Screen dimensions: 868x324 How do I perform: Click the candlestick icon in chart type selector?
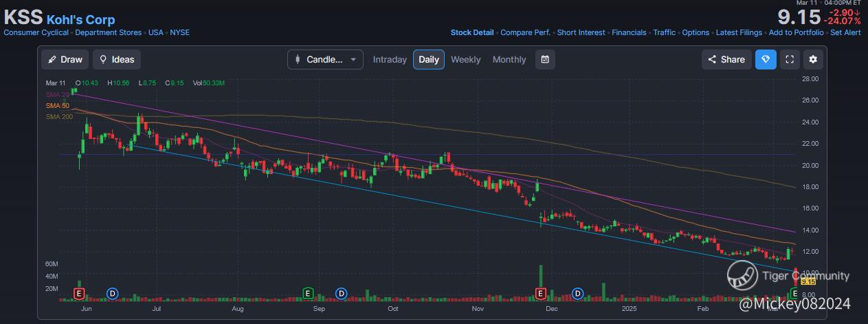tap(298, 59)
